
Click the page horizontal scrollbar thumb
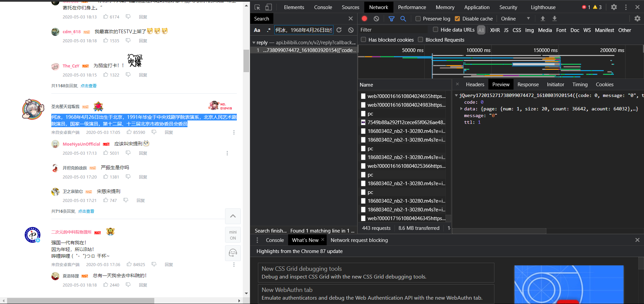[x=80, y=301]
